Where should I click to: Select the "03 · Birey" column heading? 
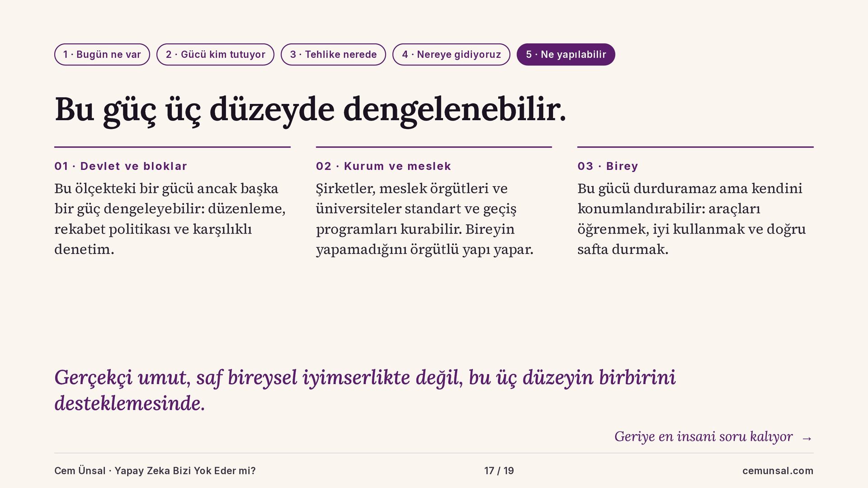click(x=608, y=166)
